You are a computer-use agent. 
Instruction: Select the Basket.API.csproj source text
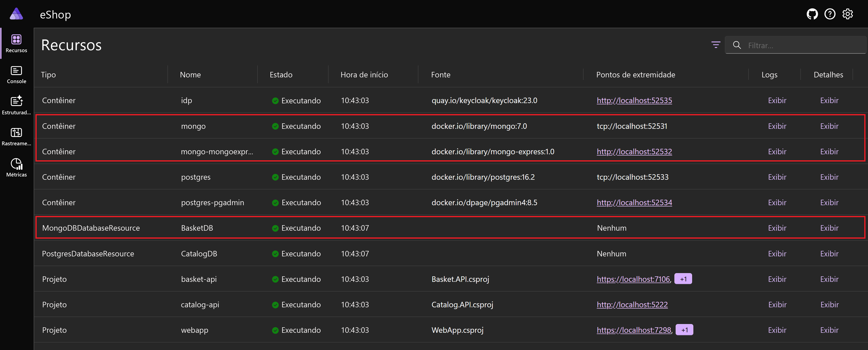click(x=460, y=279)
